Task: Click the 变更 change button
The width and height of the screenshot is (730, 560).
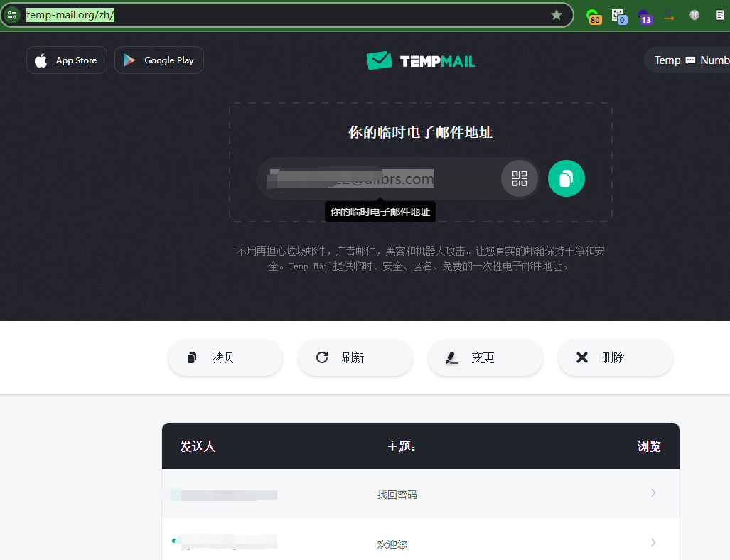Action: pyautogui.click(x=485, y=357)
